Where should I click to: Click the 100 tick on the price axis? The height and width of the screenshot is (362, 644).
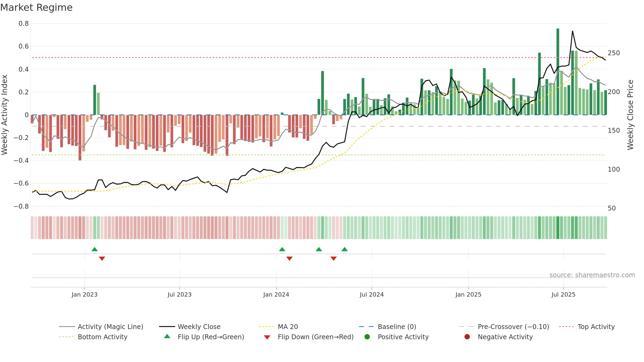tap(614, 169)
